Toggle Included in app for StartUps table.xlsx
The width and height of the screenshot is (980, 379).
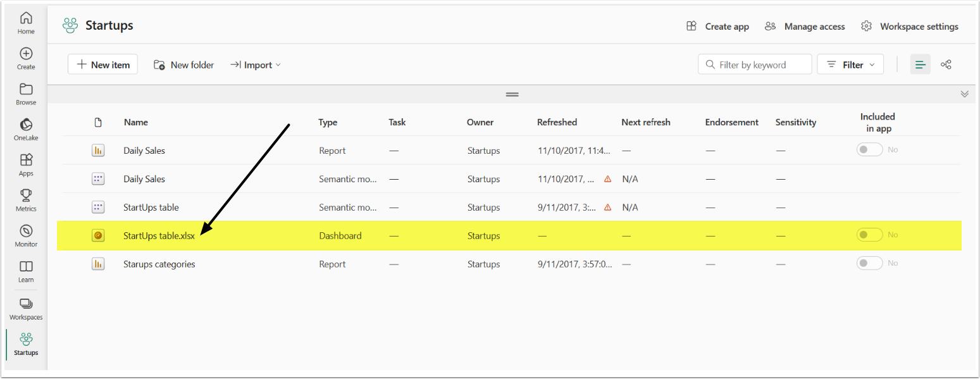(x=869, y=235)
